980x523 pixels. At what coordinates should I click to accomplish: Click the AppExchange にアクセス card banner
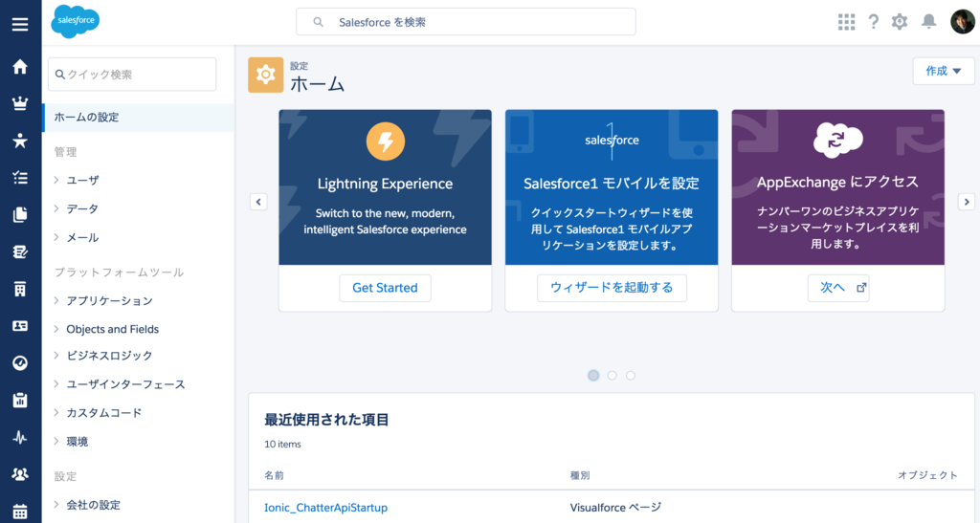pyautogui.click(x=838, y=187)
